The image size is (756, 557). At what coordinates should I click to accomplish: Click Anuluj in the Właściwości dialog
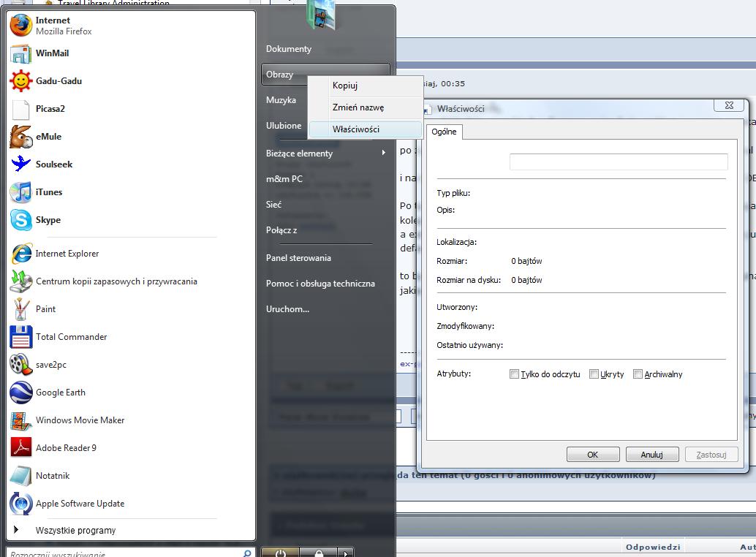(x=652, y=455)
